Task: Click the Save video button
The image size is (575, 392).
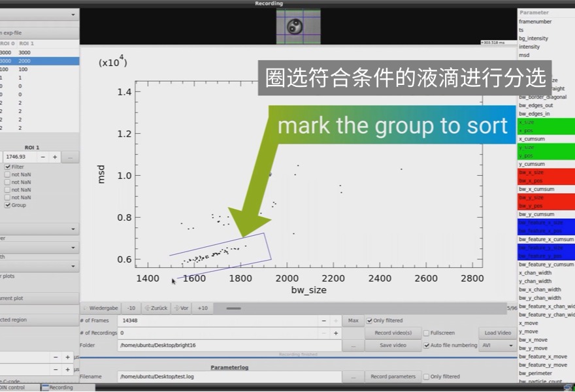Action: point(393,346)
